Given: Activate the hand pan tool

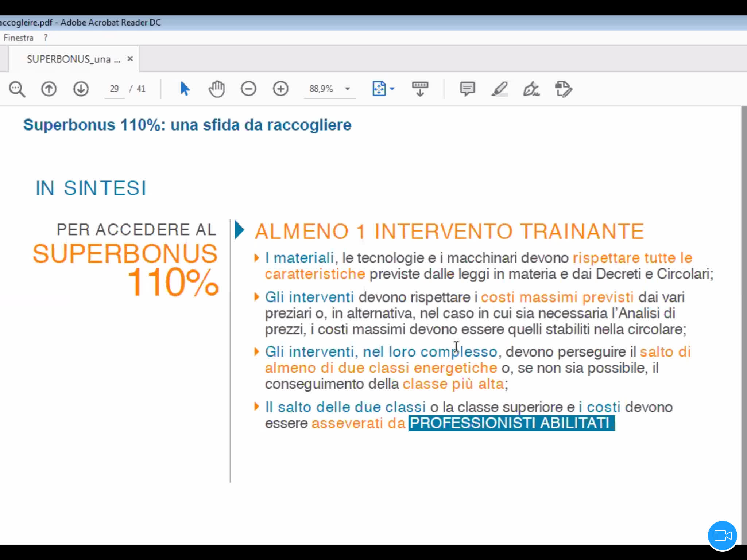Looking at the screenshot, I should (x=217, y=89).
